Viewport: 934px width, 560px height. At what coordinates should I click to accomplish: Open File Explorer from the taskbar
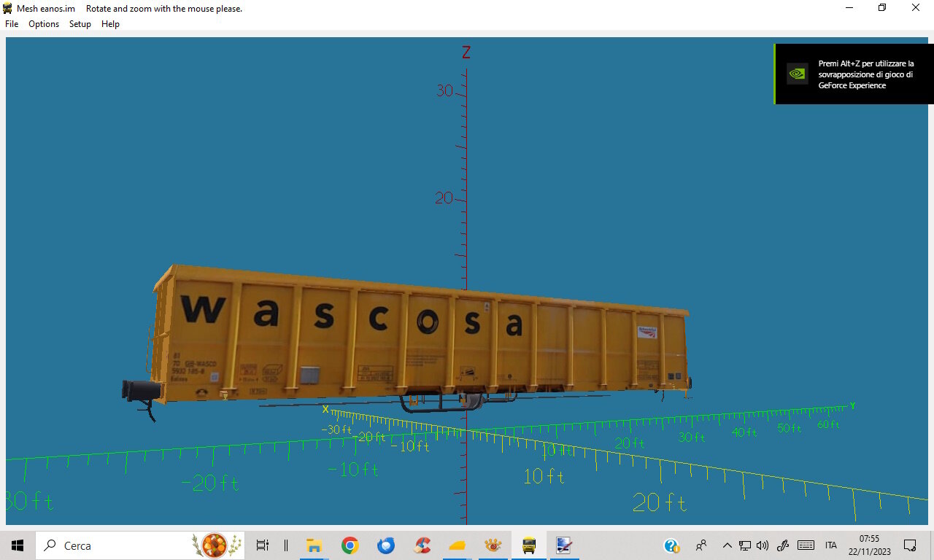(x=314, y=545)
